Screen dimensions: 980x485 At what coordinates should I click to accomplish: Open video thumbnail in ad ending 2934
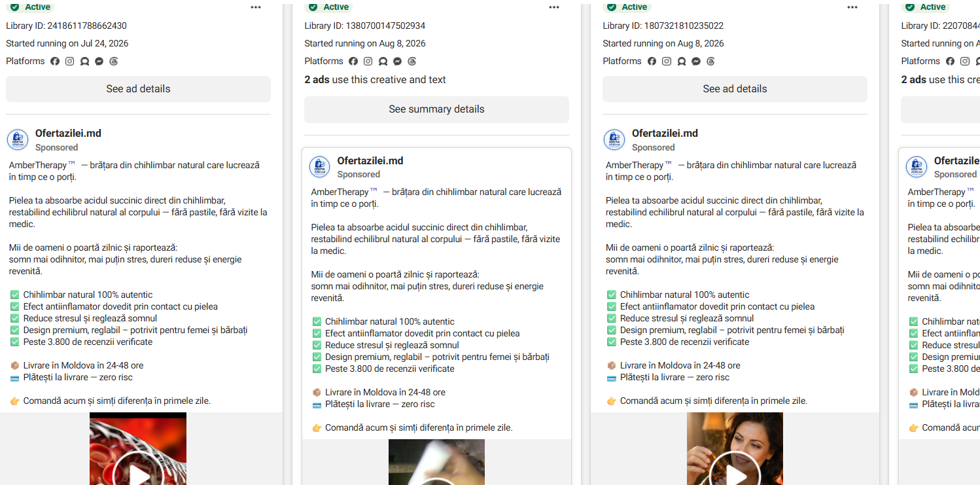click(x=436, y=462)
